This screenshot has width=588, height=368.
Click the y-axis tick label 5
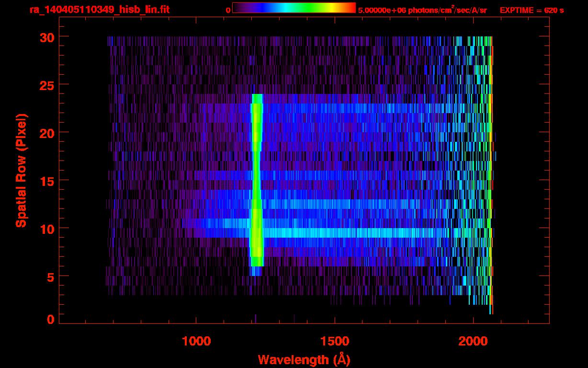[x=51, y=276]
